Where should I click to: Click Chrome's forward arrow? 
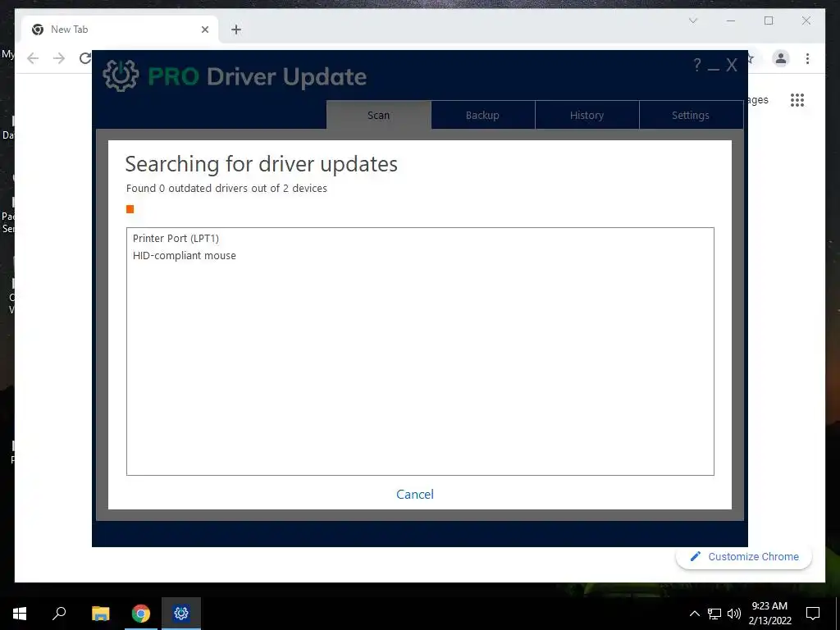59,58
